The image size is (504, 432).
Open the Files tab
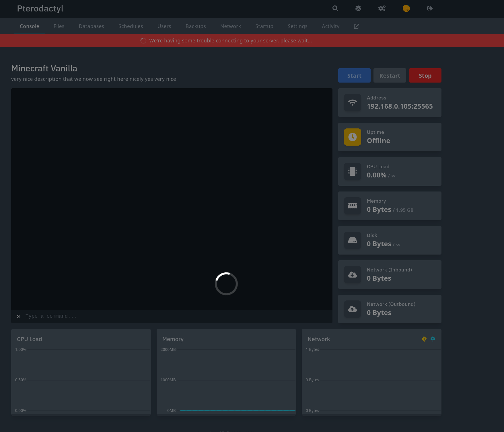pyautogui.click(x=59, y=26)
